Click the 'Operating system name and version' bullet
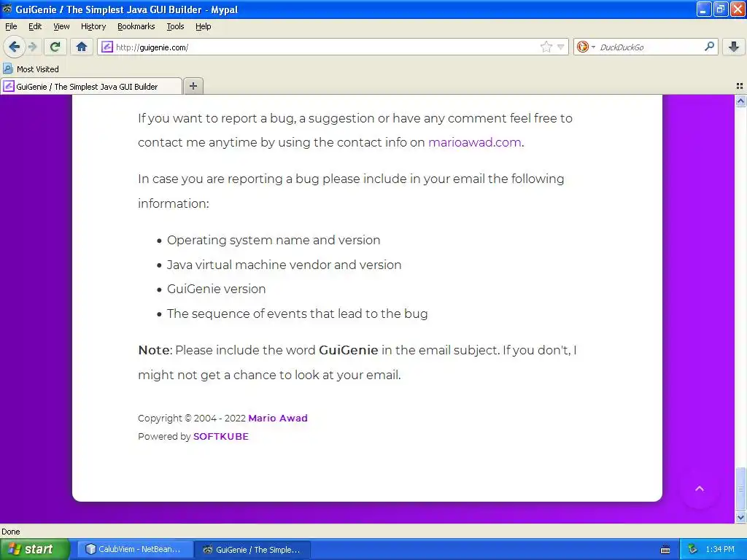Image resolution: width=747 pixels, height=560 pixels. pyautogui.click(x=274, y=240)
